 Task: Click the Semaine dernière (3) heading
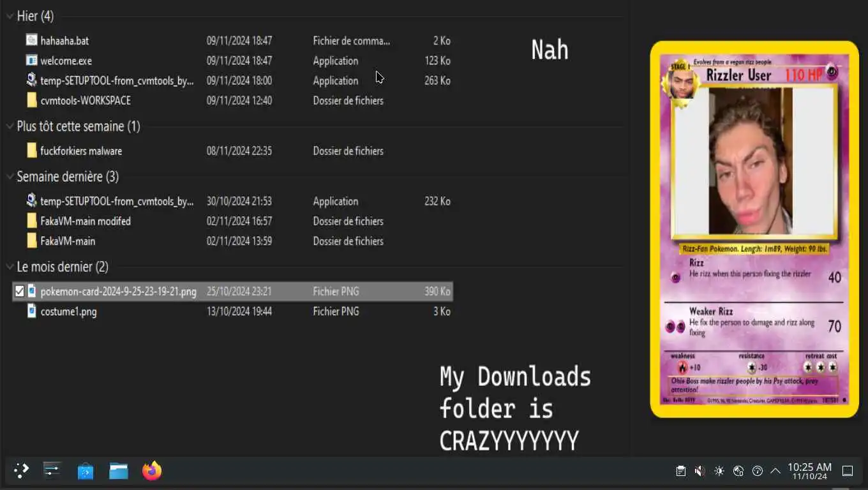coord(68,177)
